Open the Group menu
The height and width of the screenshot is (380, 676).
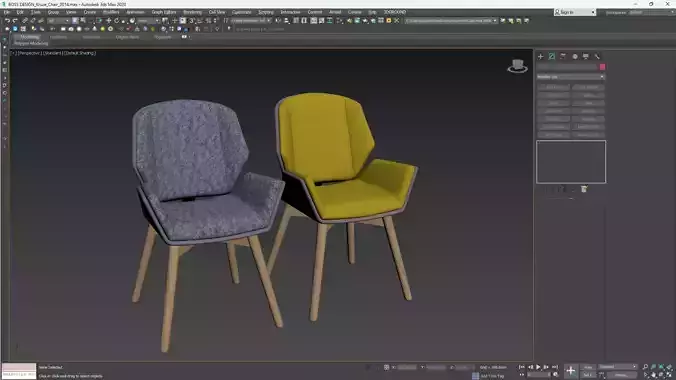tap(53, 12)
